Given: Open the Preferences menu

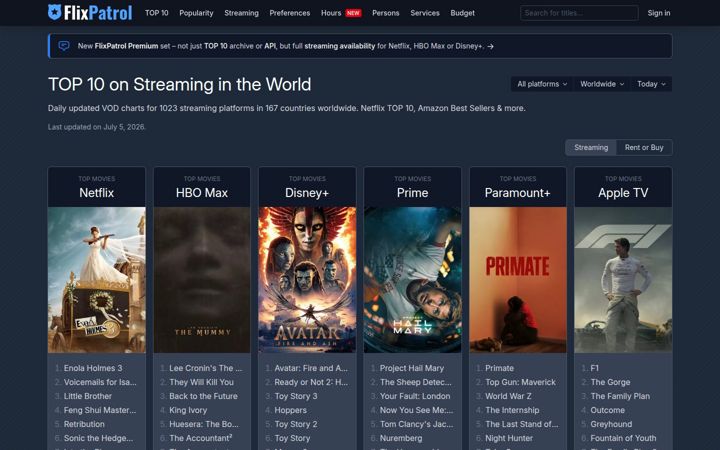Looking at the screenshot, I should click(290, 13).
